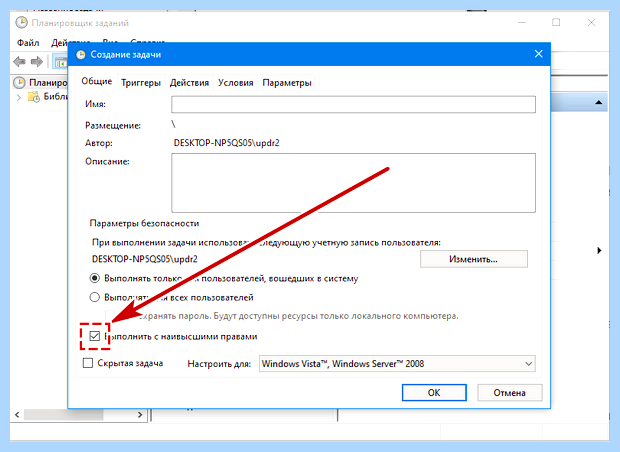This screenshot has width=620, height=452.
Task: Focus the Описание text area
Action: 353,183
